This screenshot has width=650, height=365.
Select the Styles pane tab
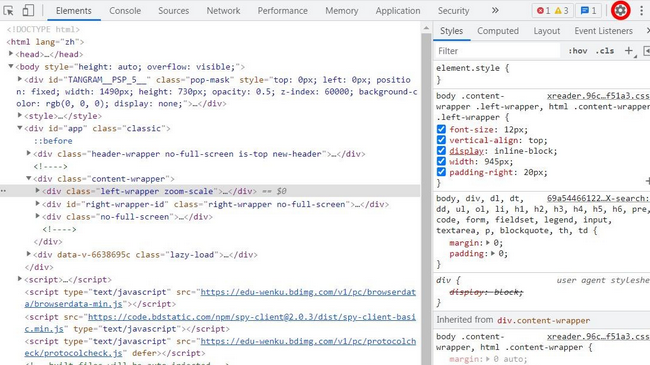[451, 31]
